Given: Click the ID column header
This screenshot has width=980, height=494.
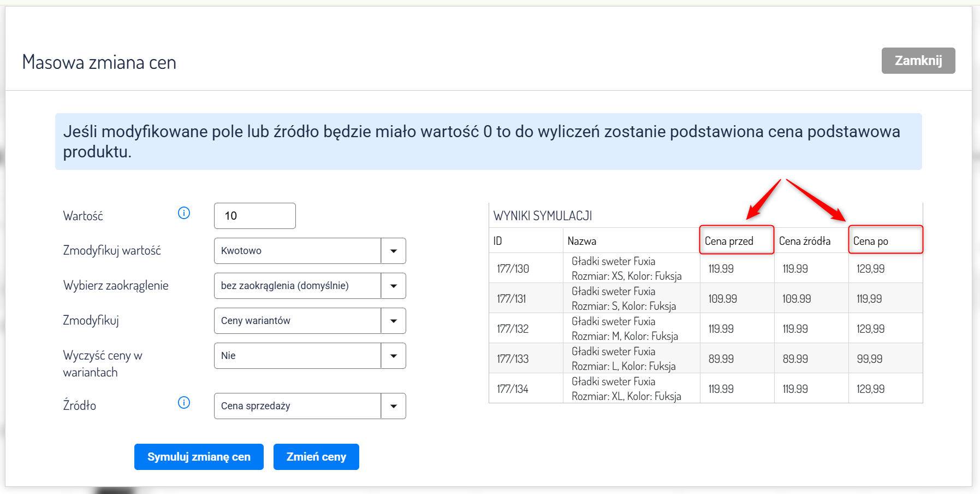Looking at the screenshot, I should pos(497,241).
